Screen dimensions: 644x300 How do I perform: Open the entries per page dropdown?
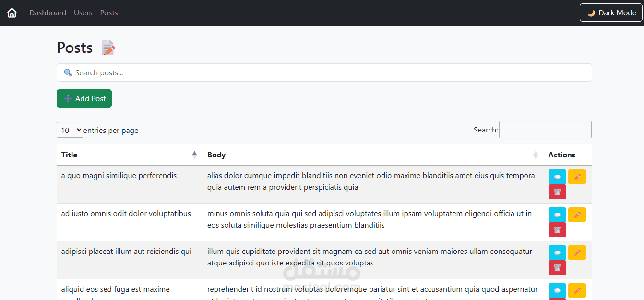[x=70, y=130]
